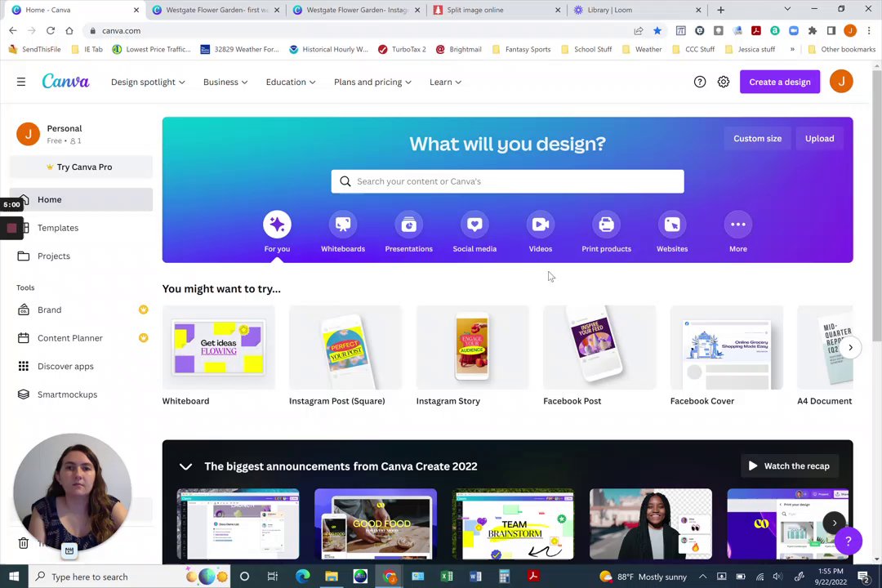Open the Whiteboard design thumbnail

click(218, 348)
